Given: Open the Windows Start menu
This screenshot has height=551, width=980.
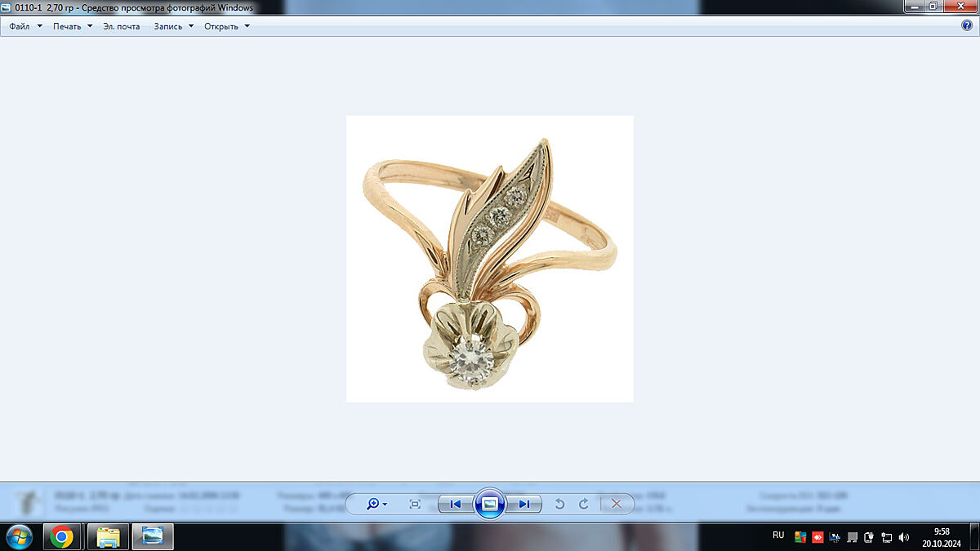Looking at the screenshot, I should pos(18,536).
